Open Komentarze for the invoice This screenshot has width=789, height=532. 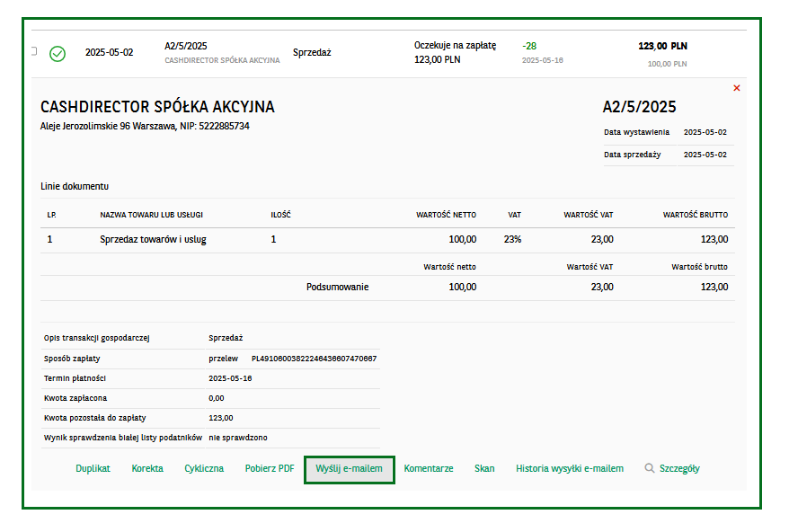coord(429,468)
